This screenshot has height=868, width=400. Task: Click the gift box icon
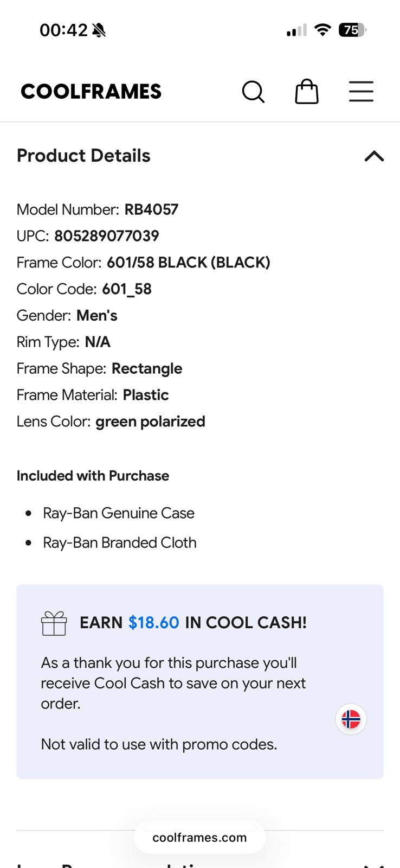54,623
